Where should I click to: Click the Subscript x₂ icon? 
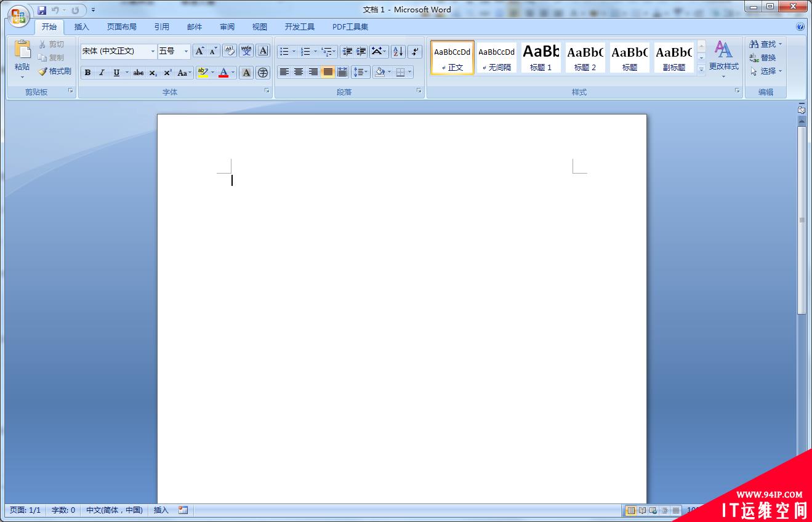pyautogui.click(x=153, y=73)
